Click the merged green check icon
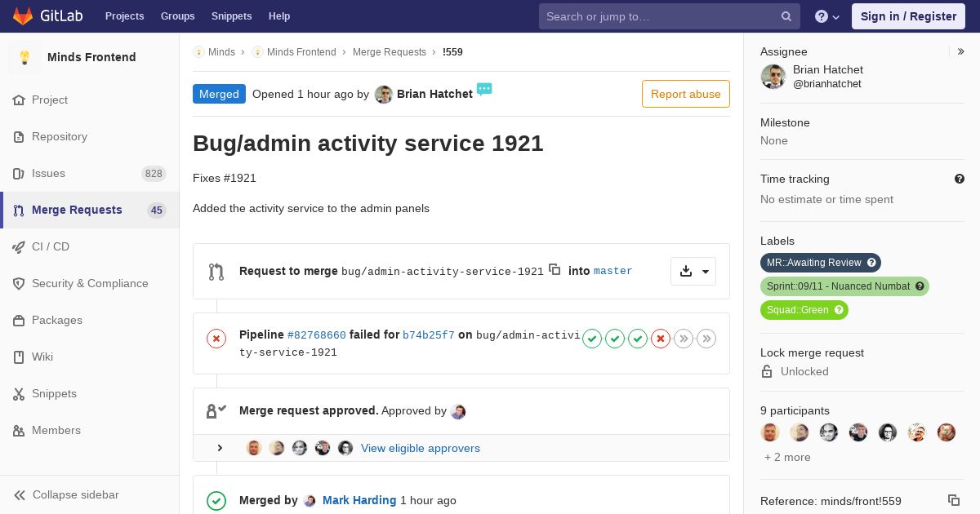Image resolution: width=980 pixels, height=514 pixels. 216,500
